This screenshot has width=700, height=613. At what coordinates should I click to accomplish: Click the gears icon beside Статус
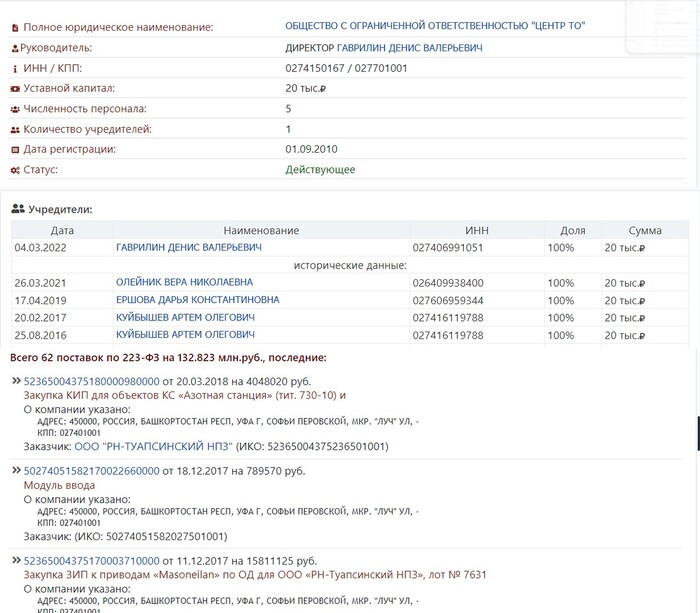pos(14,170)
